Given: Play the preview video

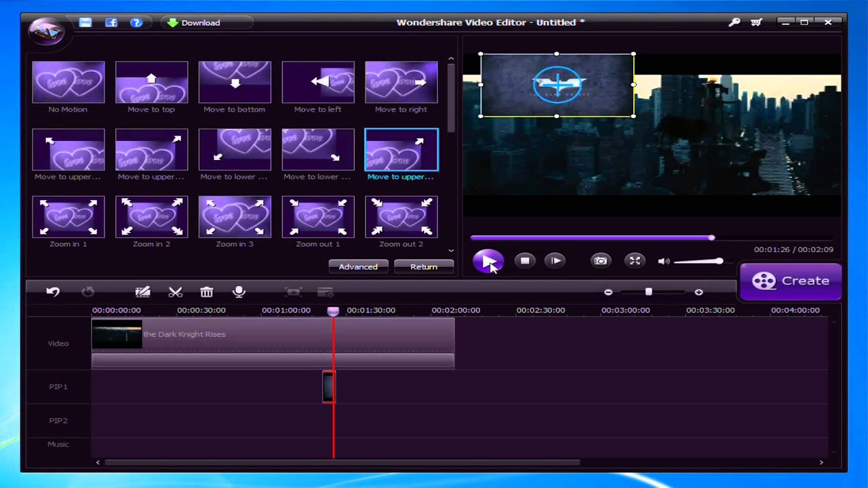Looking at the screenshot, I should coord(488,261).
